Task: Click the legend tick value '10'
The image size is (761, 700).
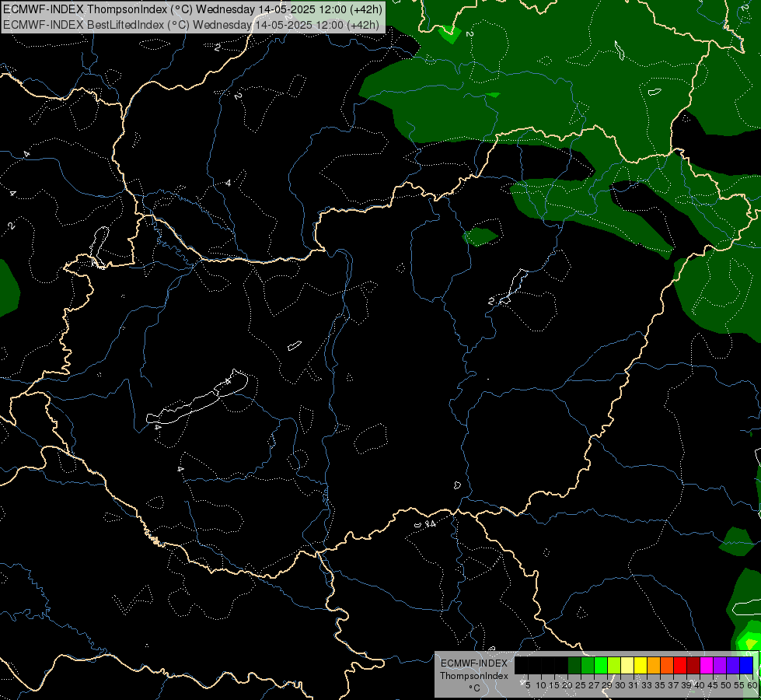Action: click(x=541, y=685)
